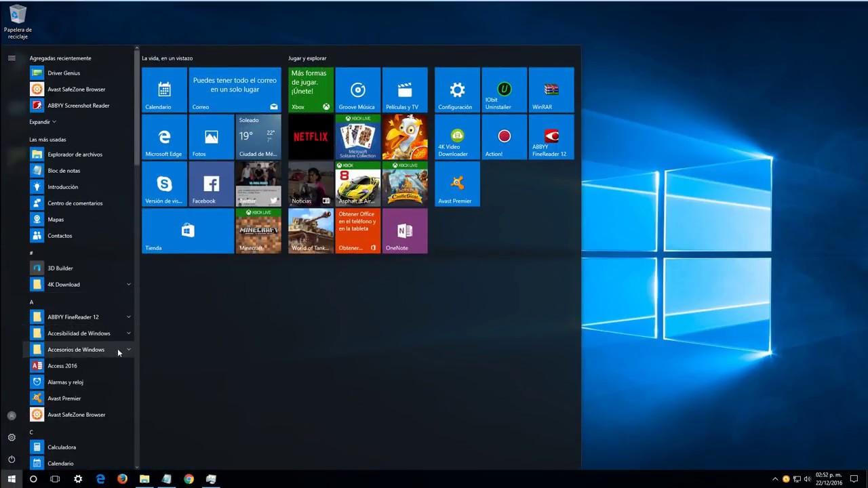The image size is (868, 488).
Task: Open the hamburger menu at top of Start
Action: (12, 58)
